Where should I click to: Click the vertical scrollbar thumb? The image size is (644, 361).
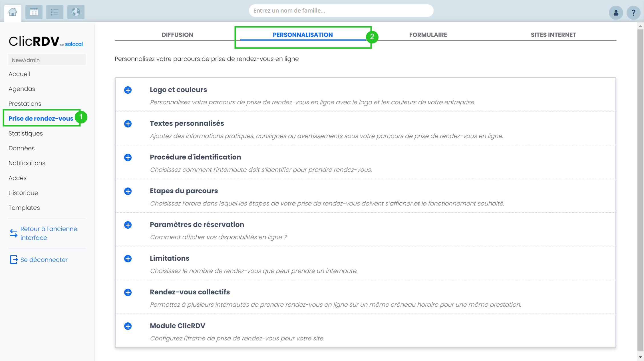tap(640, 190)
